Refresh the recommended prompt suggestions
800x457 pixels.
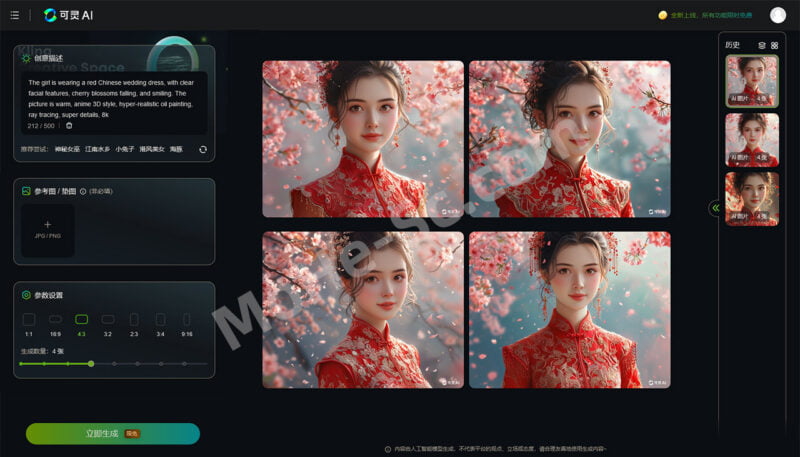(203, 149)
